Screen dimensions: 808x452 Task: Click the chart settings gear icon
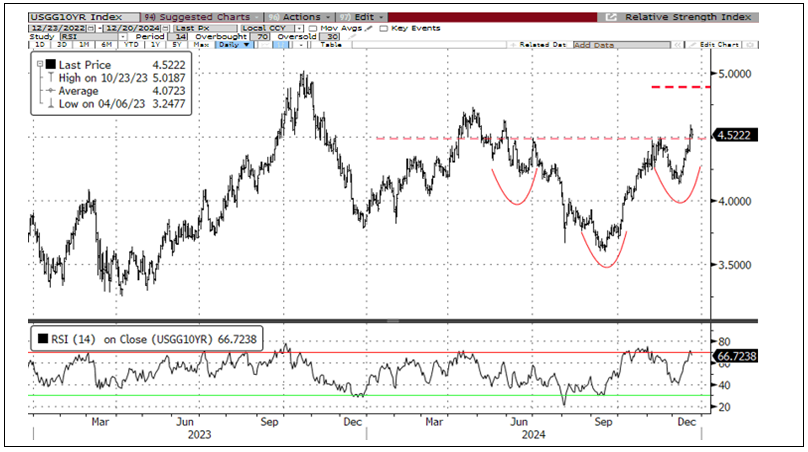tap(750, 45)
